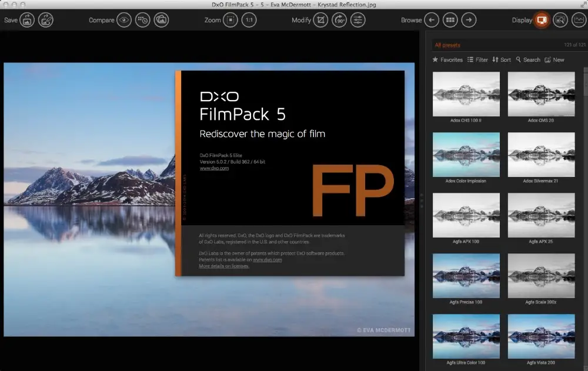Click the "Display" toolbar label
This screenshot has width=588, height=371.
click(x=522, y=20)
